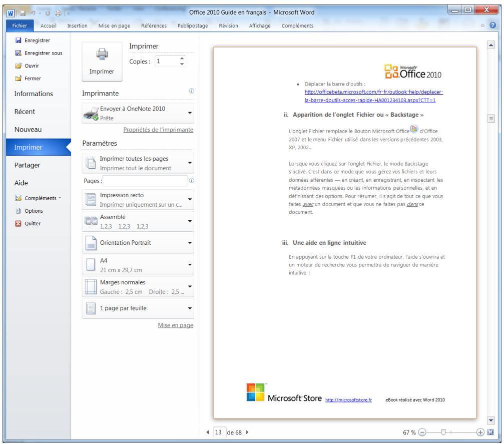Switch to the Accueil tab
The image size is (504, 444).
(x=48, y=26)
